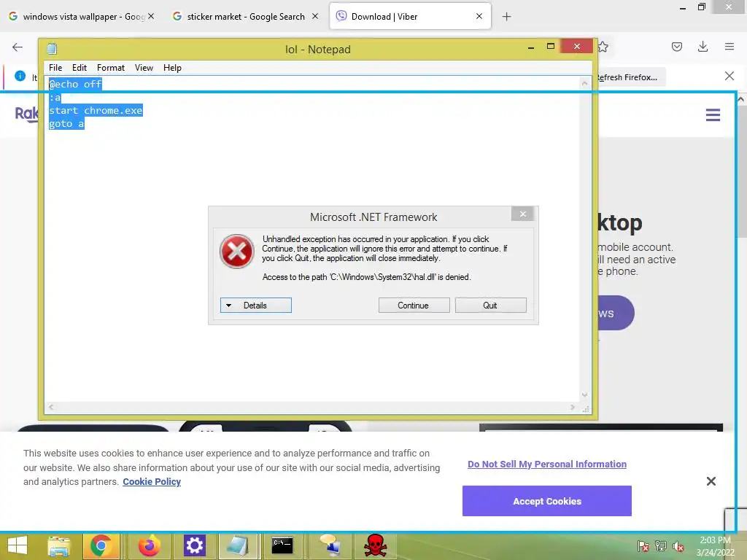Open the Firefox downloads arrow
Screen dimensions: 747x560
pyautogui.click(x=703, y=47)
